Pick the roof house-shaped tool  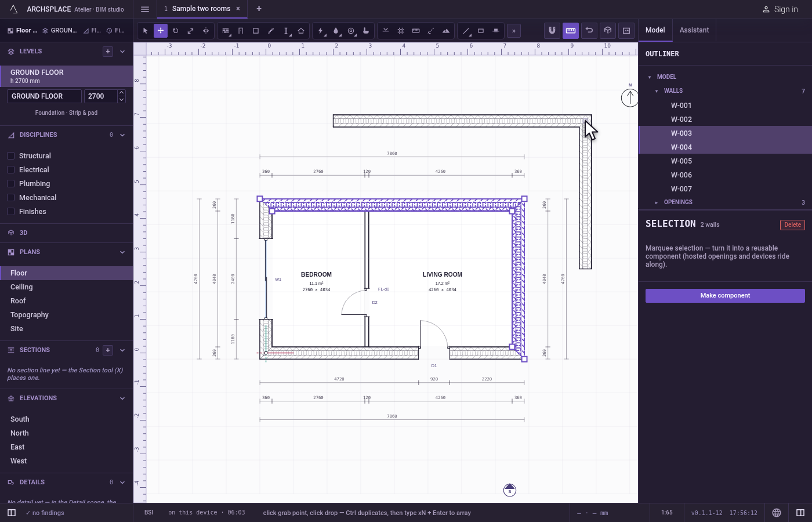point(301,31)
